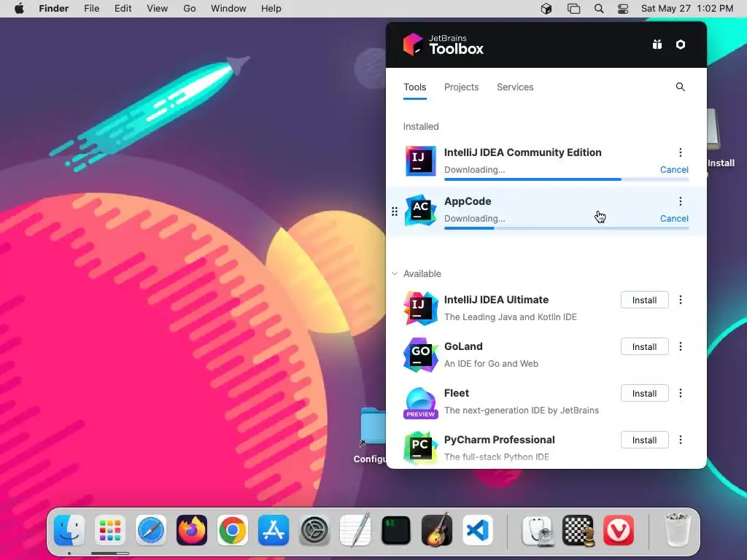
Task: Click IntelliJ IDEA Community download progress bar
Action: pos(566,179)
